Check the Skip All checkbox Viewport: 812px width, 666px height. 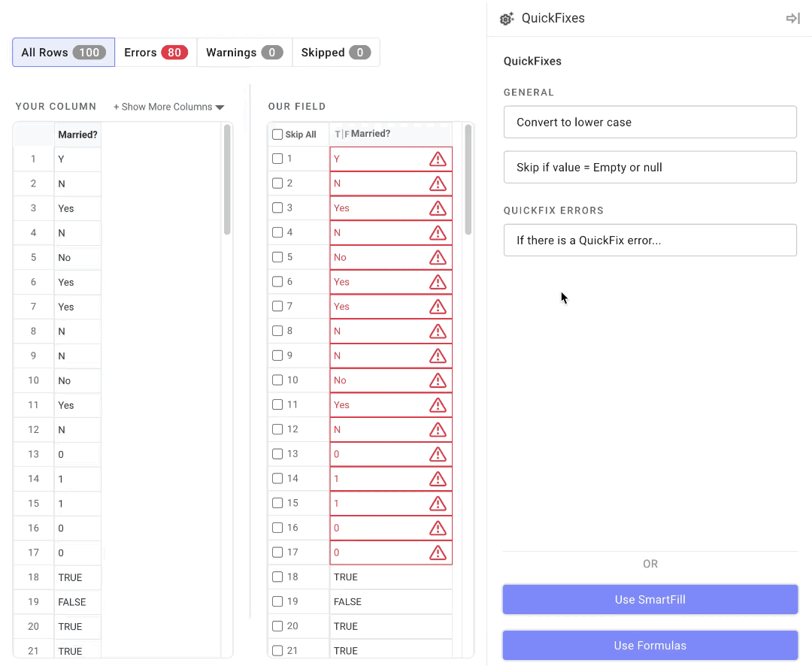pos(277,135)
